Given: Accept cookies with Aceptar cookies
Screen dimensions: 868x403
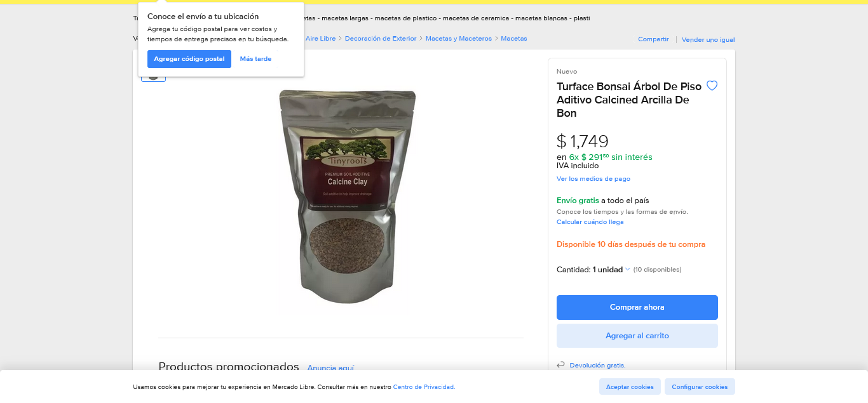Looking at the screenshot, I should (x=629, y=386).
